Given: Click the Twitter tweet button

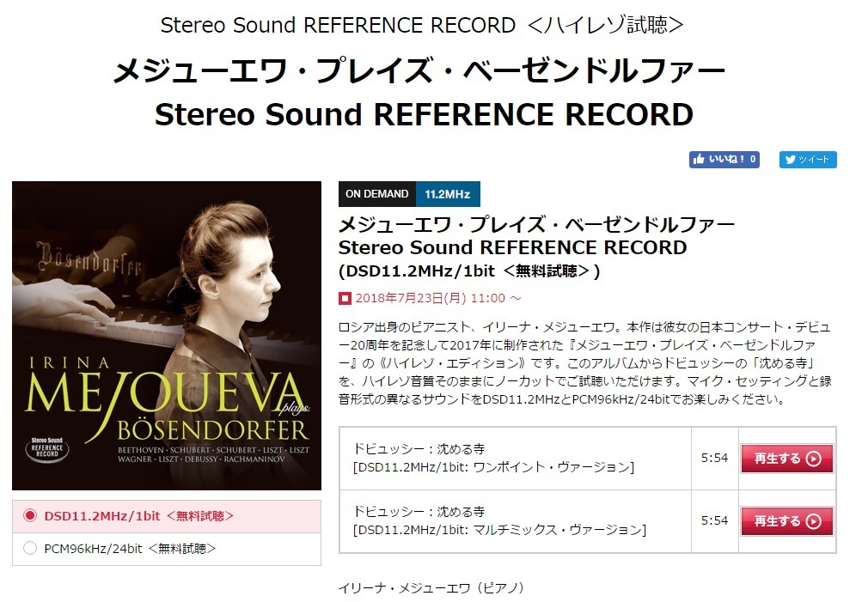Looking at the screenshot, I should pyautogui.click(x=808, y=160).
